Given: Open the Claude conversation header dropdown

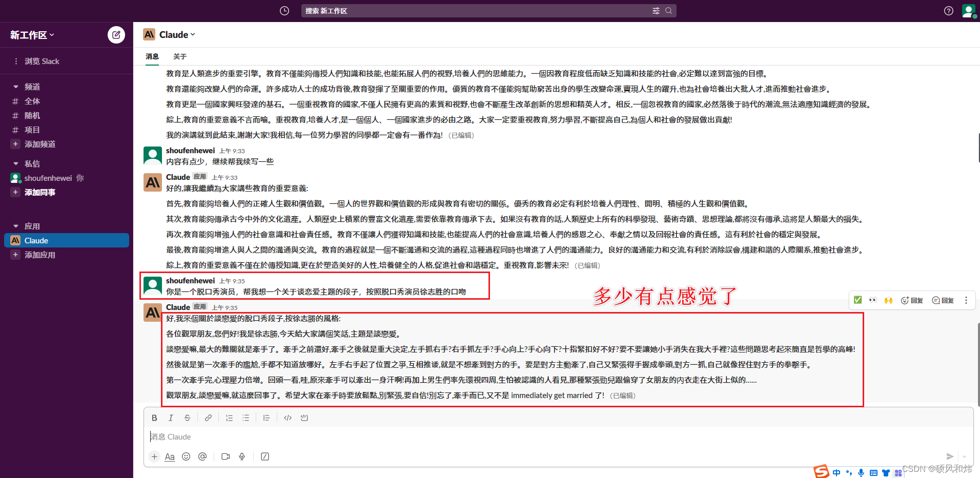Looking at the screenshot, I should [x=177, y=35].
